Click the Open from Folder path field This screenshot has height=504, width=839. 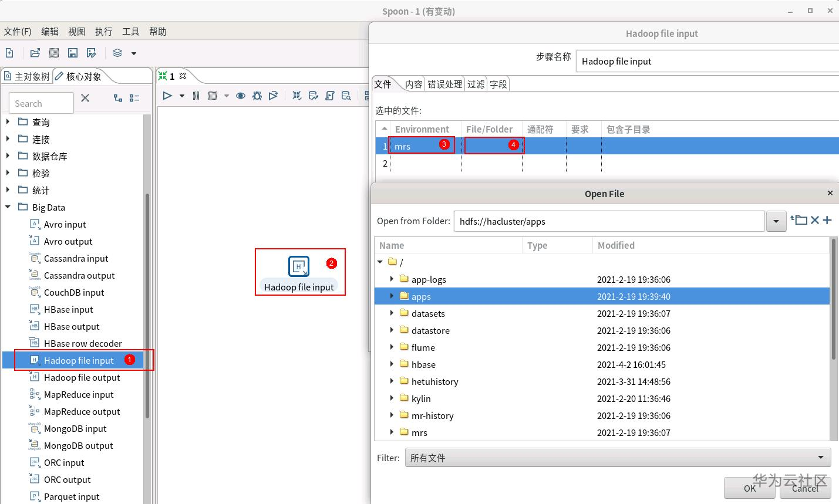click(x=609, y=221)
